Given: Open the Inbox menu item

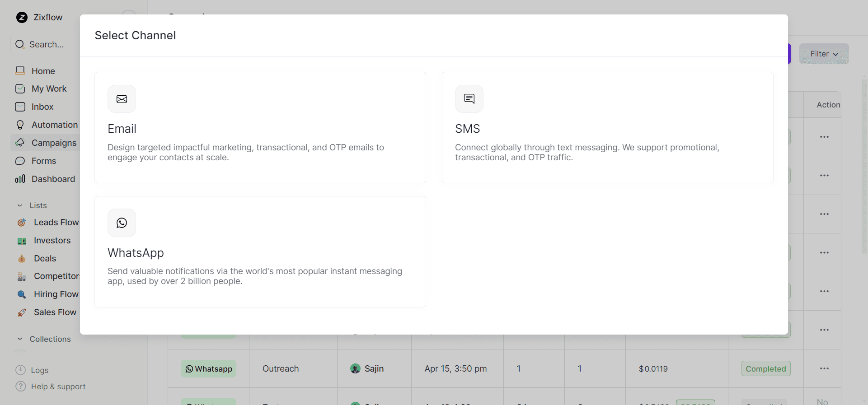Looking at the screenshot, I should pyautogui.click(x=42, y=107).
